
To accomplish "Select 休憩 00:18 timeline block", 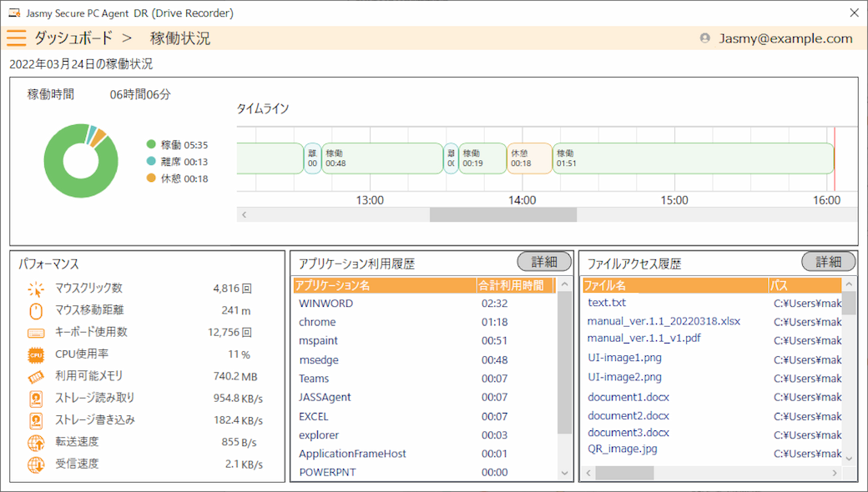I will (x=530, y=158).
